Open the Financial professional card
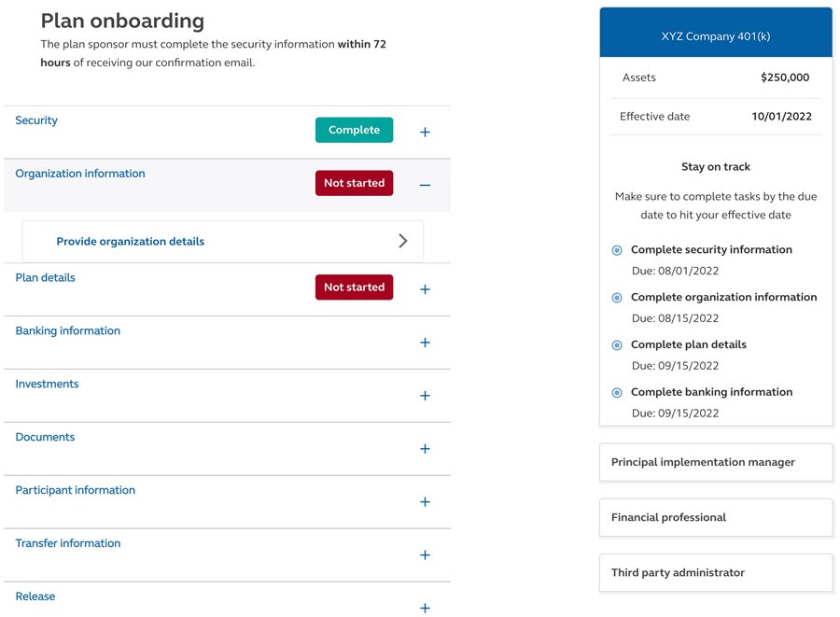The image size is (840, 617). click(715, 517)
